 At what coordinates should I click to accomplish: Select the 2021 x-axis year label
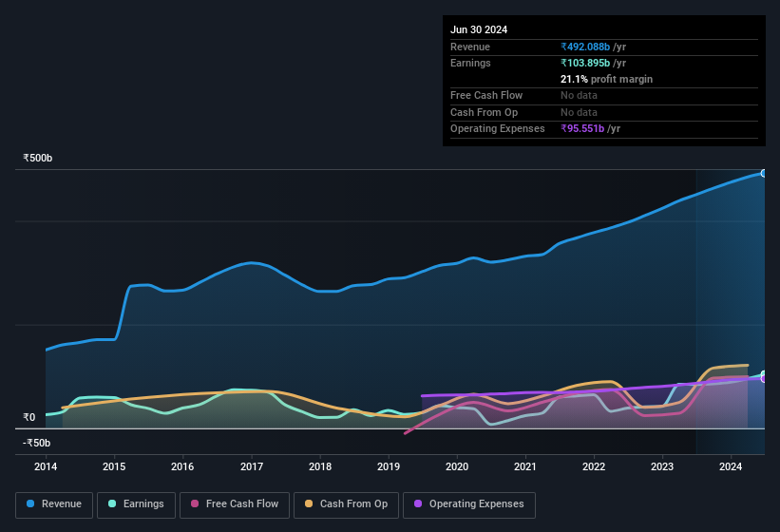525,466
